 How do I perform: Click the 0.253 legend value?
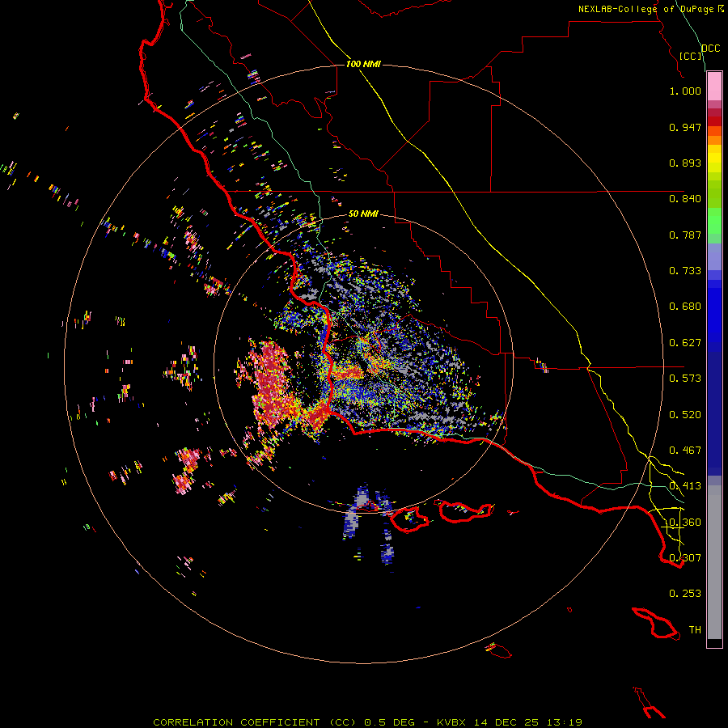pyautogui.click(x=685, y=594)
